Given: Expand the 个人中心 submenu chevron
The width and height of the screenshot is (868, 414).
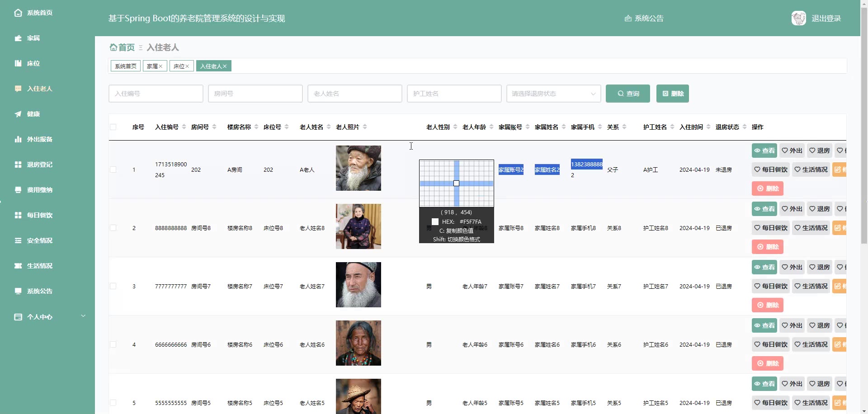Looking at the screenshot, I should pyautogui.click(x=83, y=316).
